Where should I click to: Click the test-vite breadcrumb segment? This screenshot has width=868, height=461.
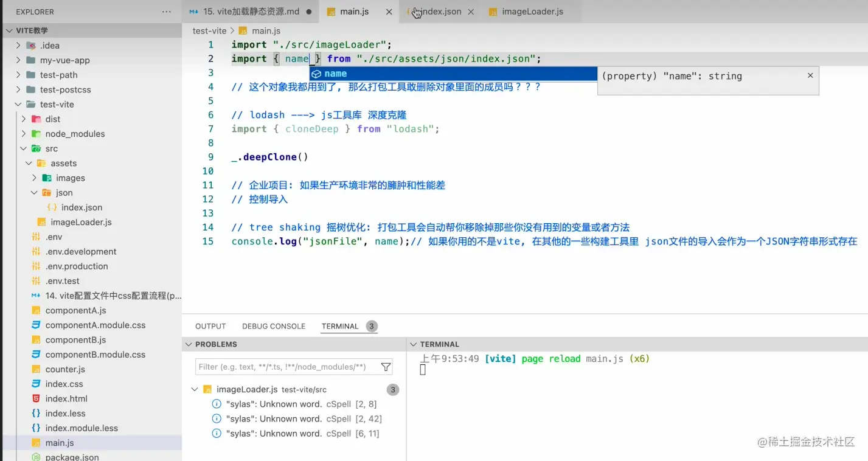209,31
